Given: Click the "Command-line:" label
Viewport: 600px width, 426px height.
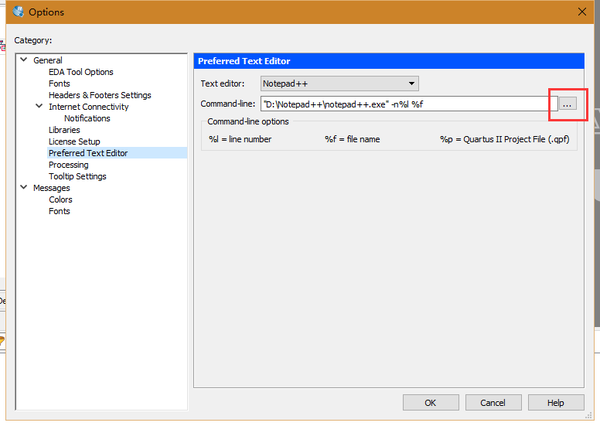Looking at the screenshot, I should (228, 104).
